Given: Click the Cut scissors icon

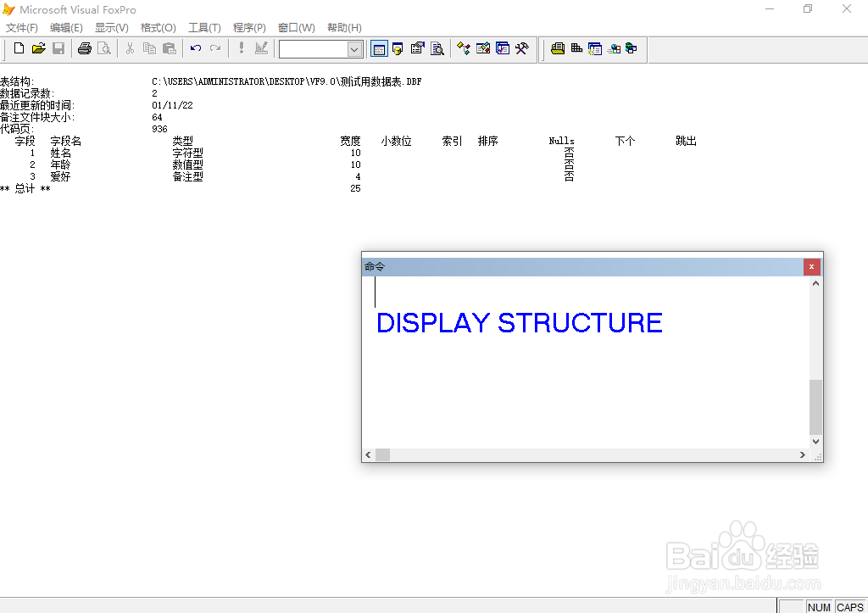Looking at the screenshot, I should coord(130,48).
